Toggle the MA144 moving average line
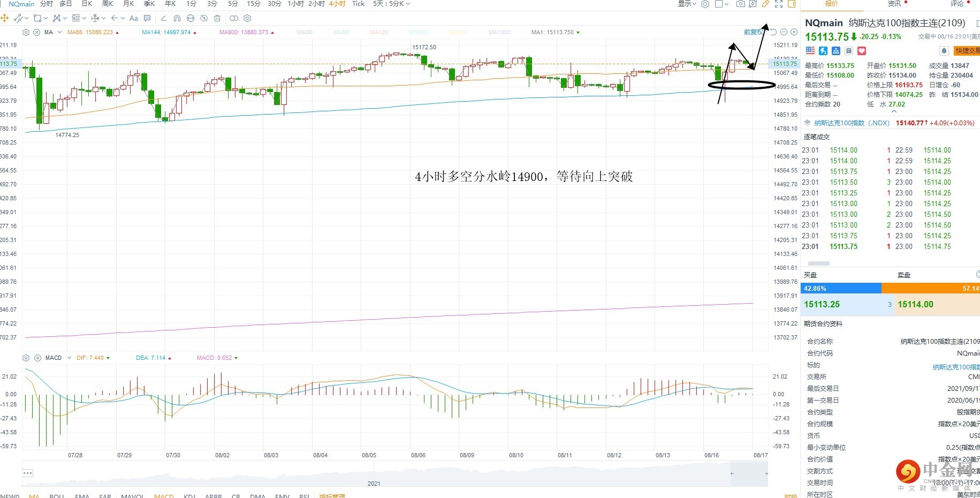This screenshot has height=498, width=980. (169, 32)
